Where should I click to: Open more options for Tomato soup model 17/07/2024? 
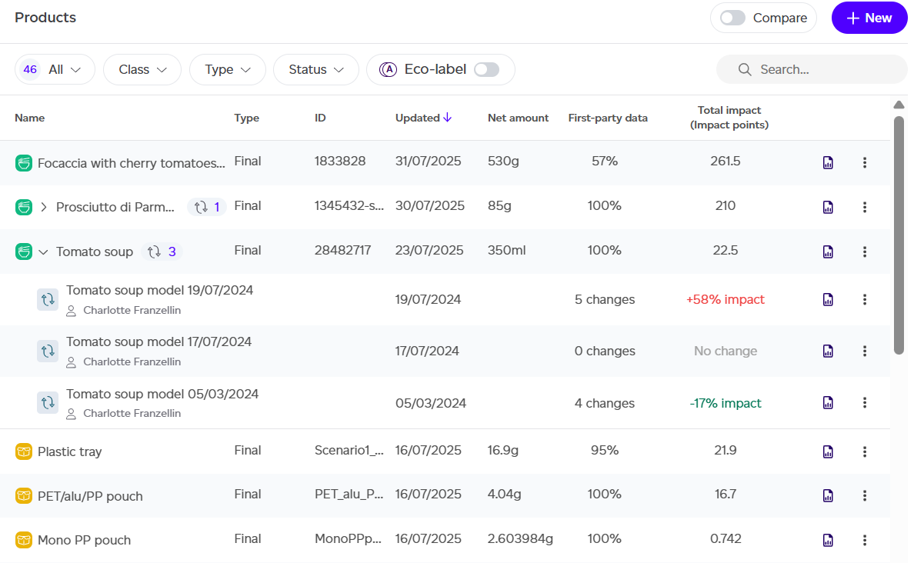point(865,351)
